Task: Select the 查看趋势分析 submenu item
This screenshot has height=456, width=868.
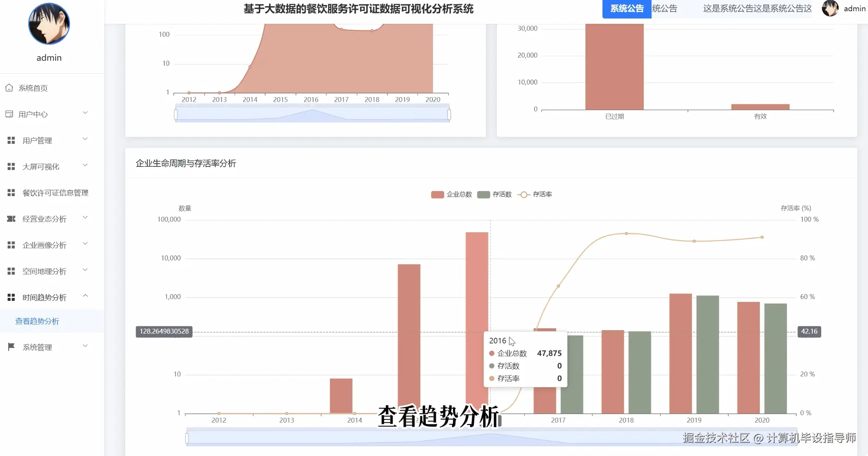Action: point(52,321)
